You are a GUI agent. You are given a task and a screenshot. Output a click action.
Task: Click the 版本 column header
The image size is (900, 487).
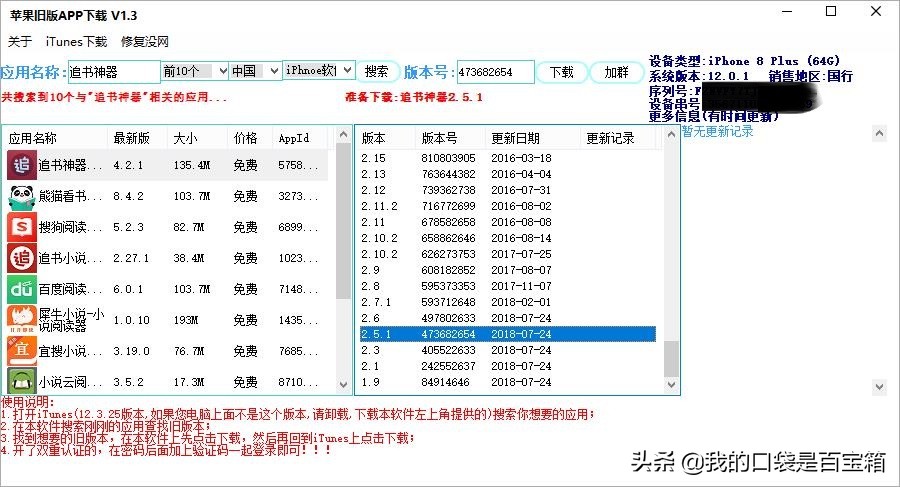tap(386, 138)
